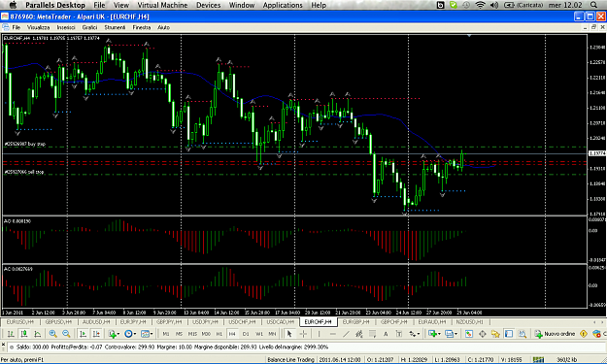The width and height of the screenshot is (607, 364).
Task: Open the Templates dropdown
Action: tap(147, 334)
